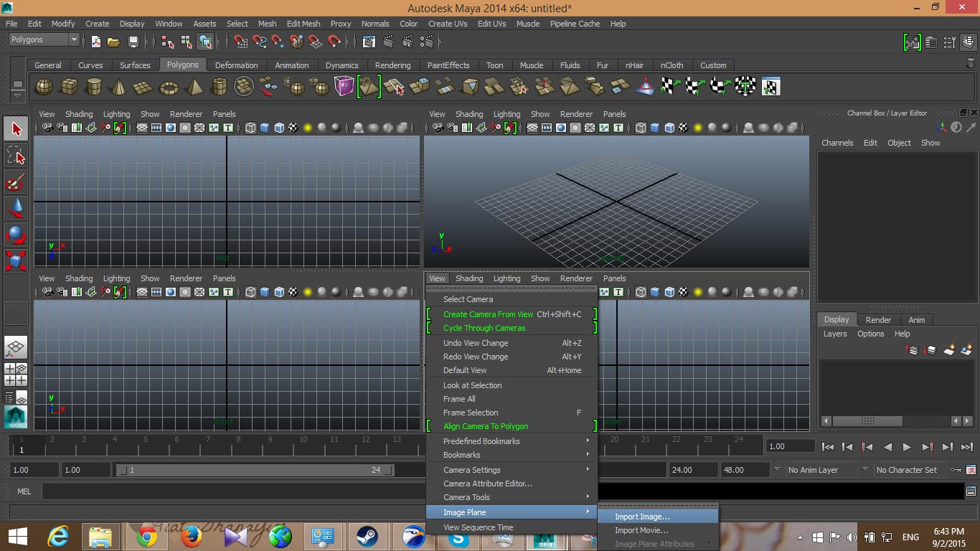Select the polygon Sphere shelf icon

[44, 87]
